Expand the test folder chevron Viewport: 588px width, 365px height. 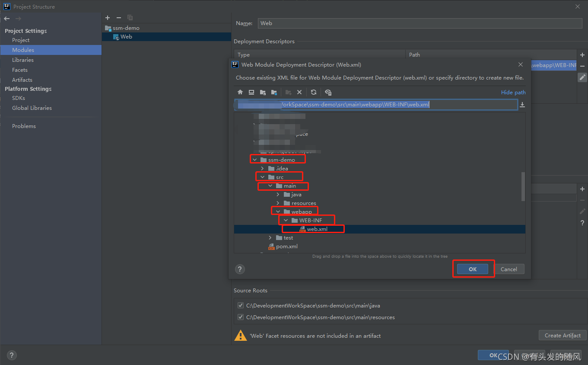[x=270, y=238]
